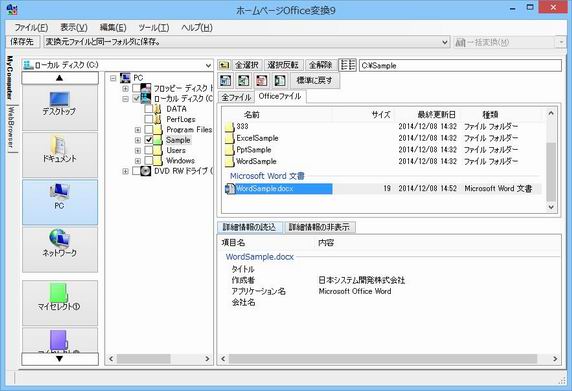
Task: Check the Users folder checkbox
Action: pos(148,150)
